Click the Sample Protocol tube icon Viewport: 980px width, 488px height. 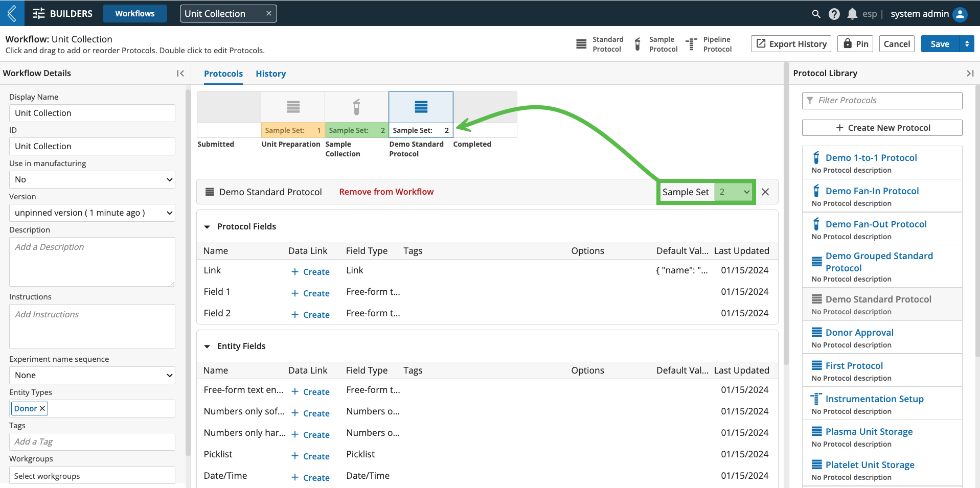pos(637,44)
